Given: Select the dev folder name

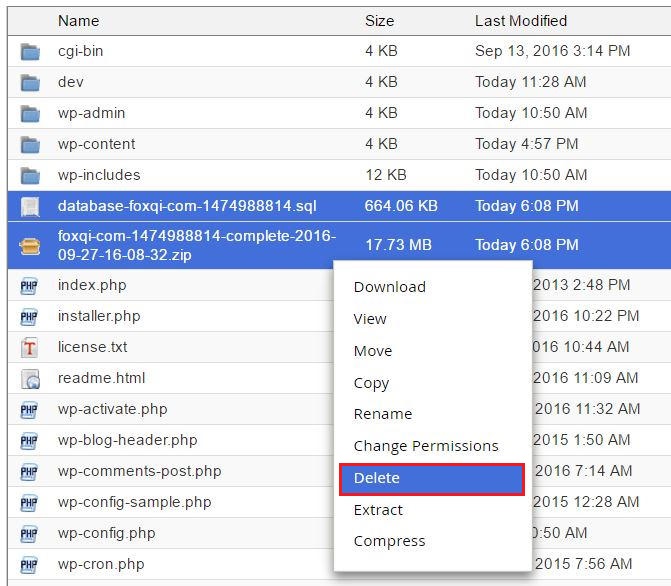Looking at the screenshot, I should (71, 82).
